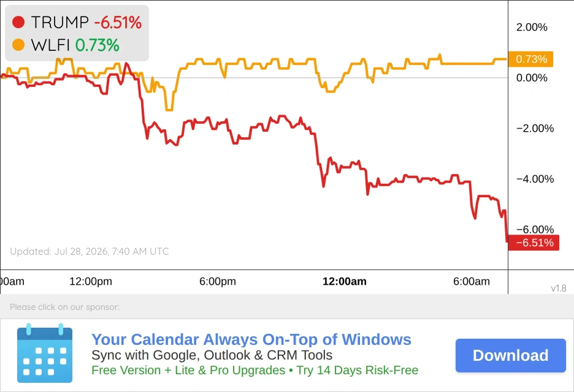
Task: Click the Sync with Google, Outlook text
Action: (212, 355)
